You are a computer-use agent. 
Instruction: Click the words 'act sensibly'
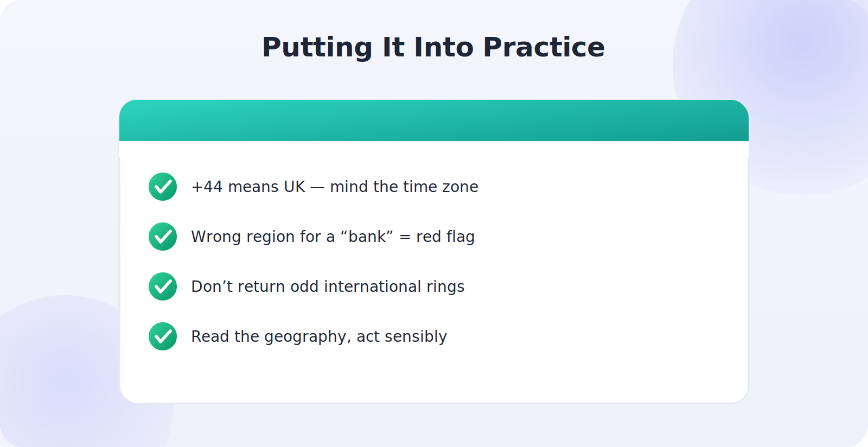[401, 336]
